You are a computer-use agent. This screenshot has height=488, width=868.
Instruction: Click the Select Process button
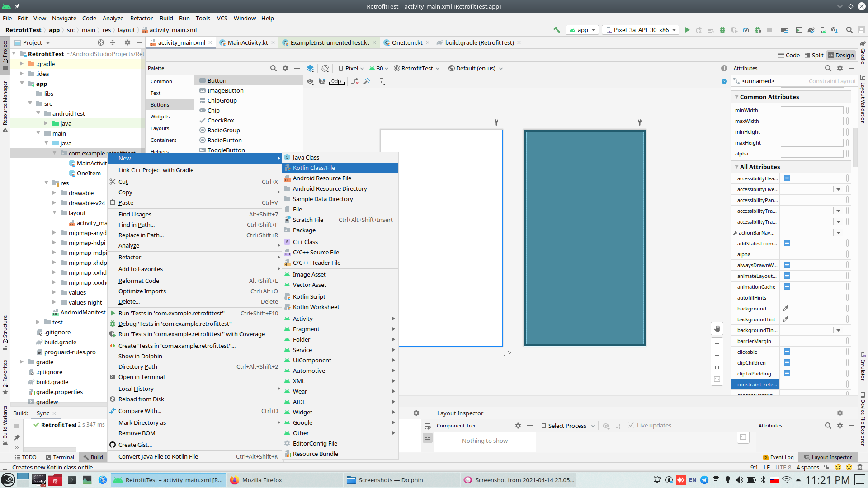(x=568, y=426)
